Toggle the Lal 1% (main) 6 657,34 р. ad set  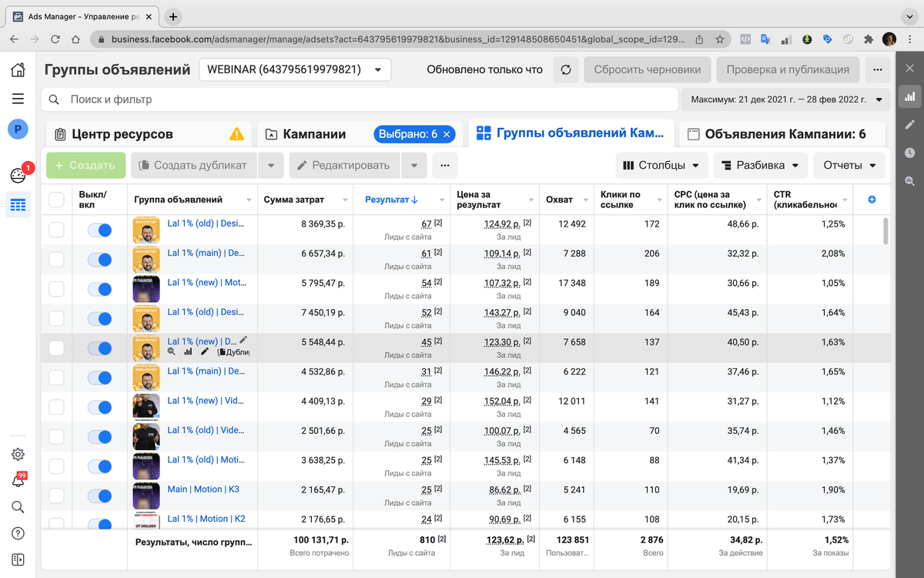99,260
